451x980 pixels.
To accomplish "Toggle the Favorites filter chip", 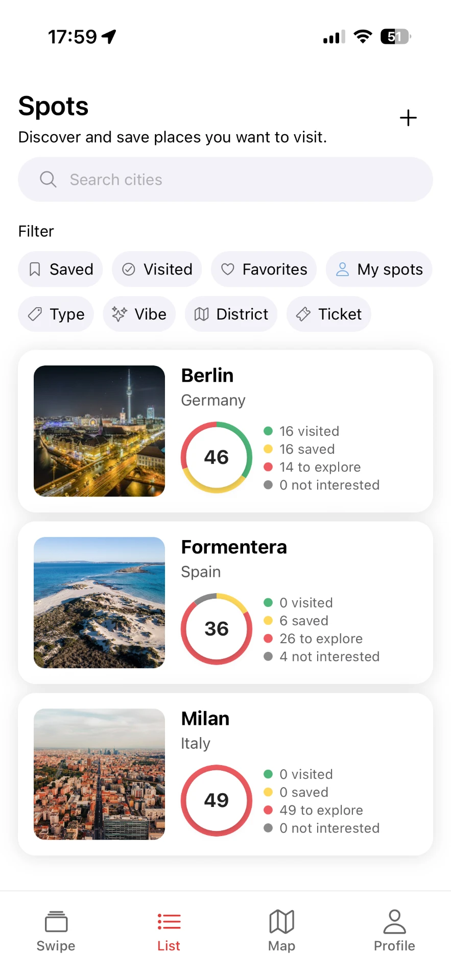I will (264, 269).
